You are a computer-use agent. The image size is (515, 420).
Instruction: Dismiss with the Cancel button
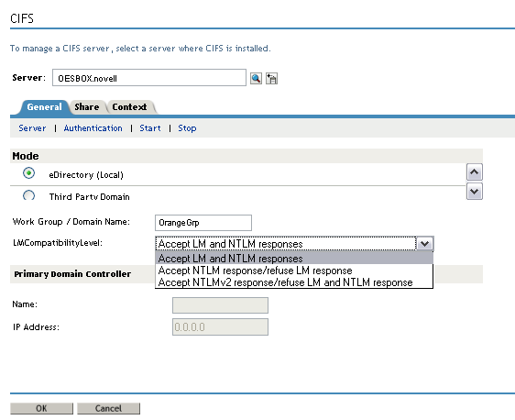tap(108, 408)
